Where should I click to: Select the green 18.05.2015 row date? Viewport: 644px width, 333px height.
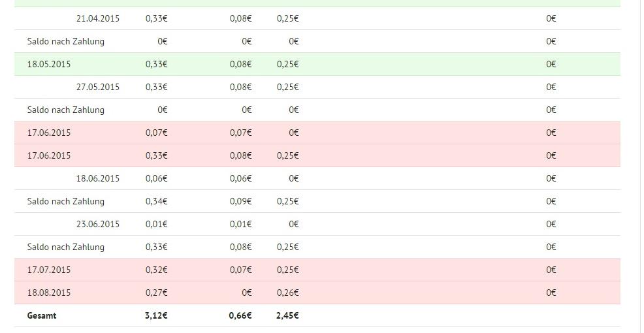tap(49, 64)
